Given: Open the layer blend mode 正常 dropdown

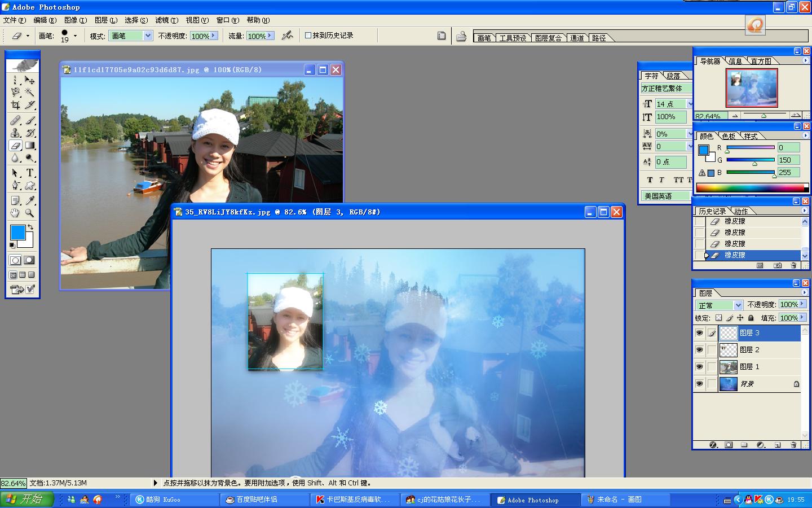Looking at the screenshot, I should tap(738, 305).
